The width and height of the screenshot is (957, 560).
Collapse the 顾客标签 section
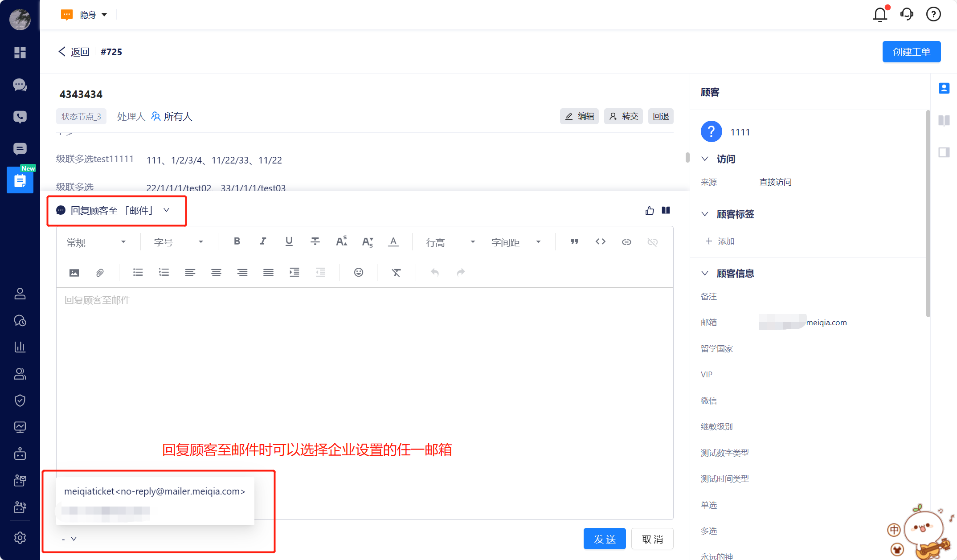[705, 214]
